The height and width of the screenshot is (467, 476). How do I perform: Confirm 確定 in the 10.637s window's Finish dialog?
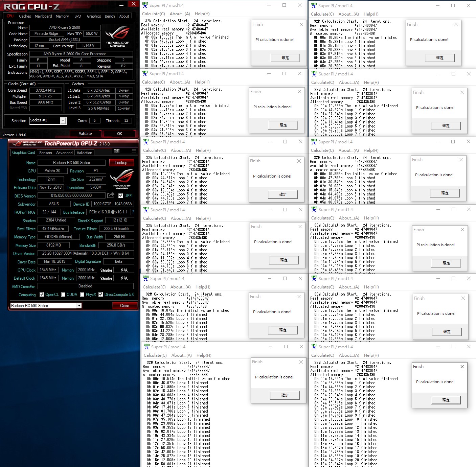tap(285, 58)
